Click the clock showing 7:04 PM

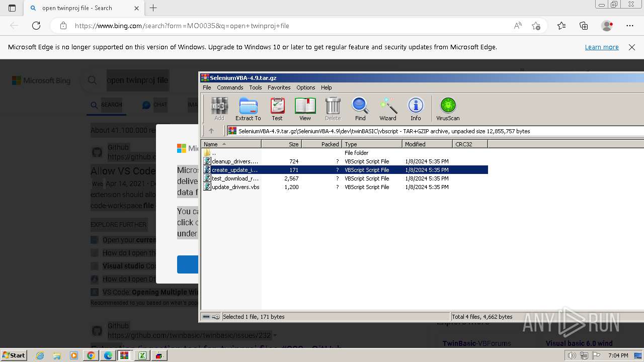(x=618, y=355)
